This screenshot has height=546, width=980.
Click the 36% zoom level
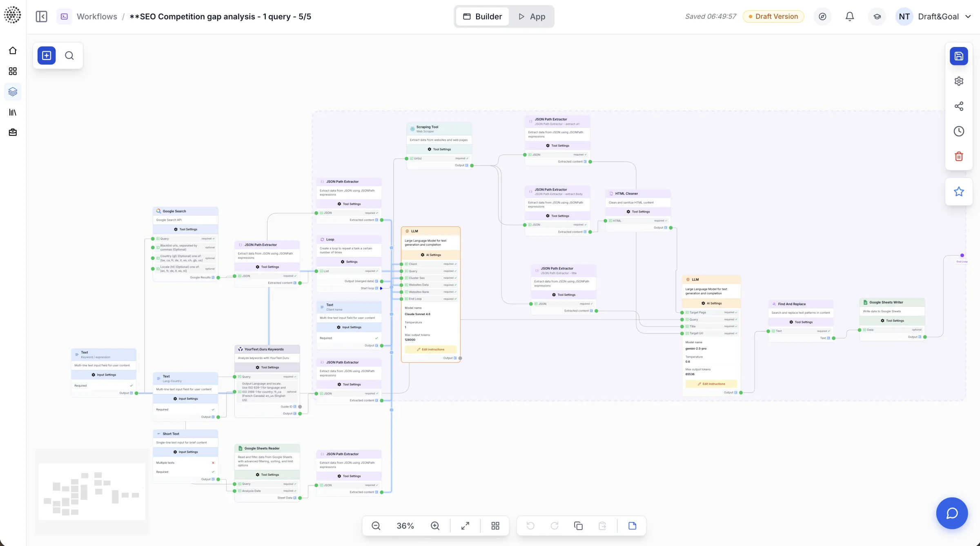[x=405, y=526]
